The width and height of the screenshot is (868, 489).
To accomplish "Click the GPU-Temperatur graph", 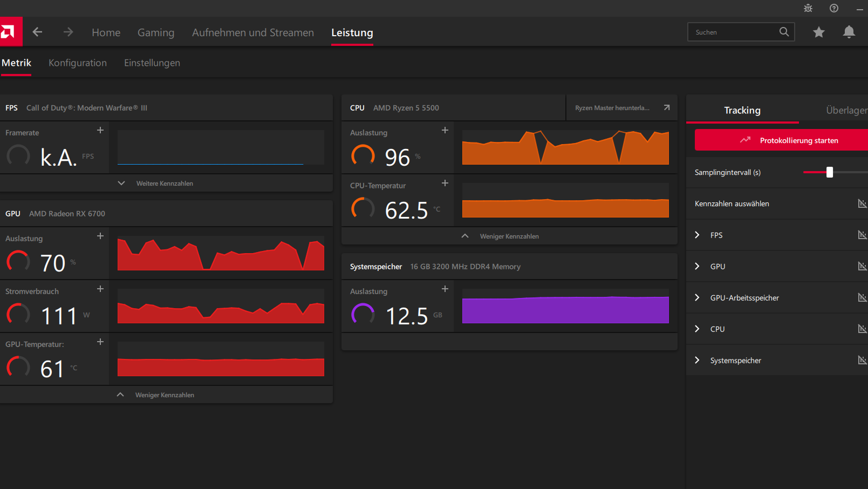I will pos(221,359).
